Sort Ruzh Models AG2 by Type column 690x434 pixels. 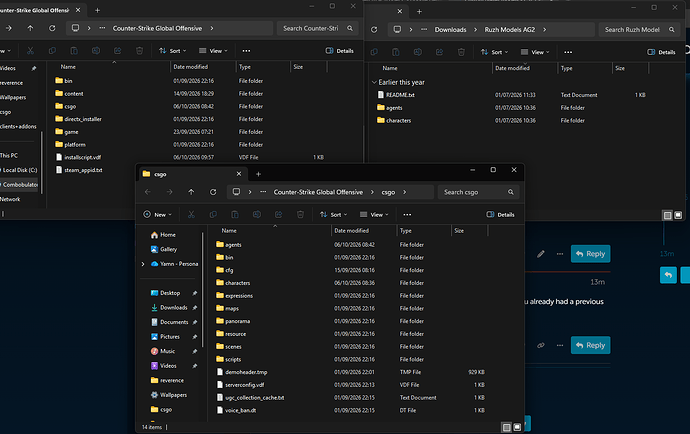584,68
